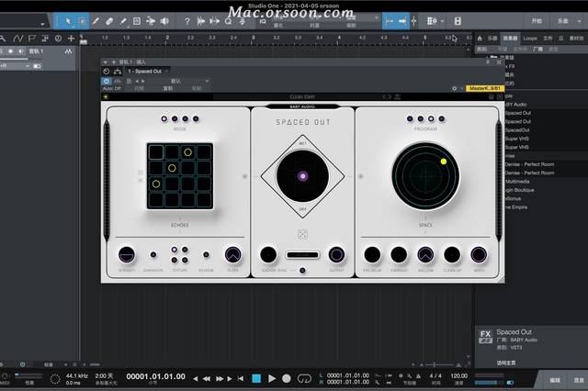Click the FX icon for Spaced Out info
This screenshot has height=391, width=588.
pyautogui.click(x=485, y=336)
